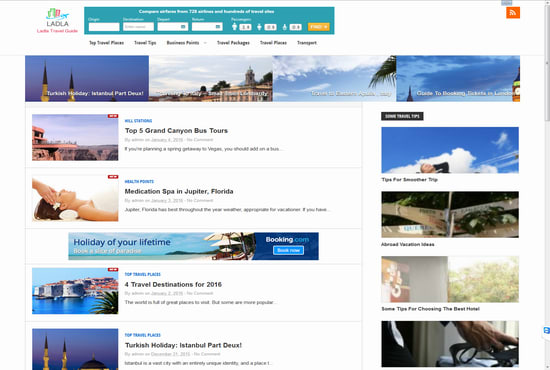Open Transport menu item
Image resolution: width=550 pixels, height=370 pixels.
[x=307, y=43]
